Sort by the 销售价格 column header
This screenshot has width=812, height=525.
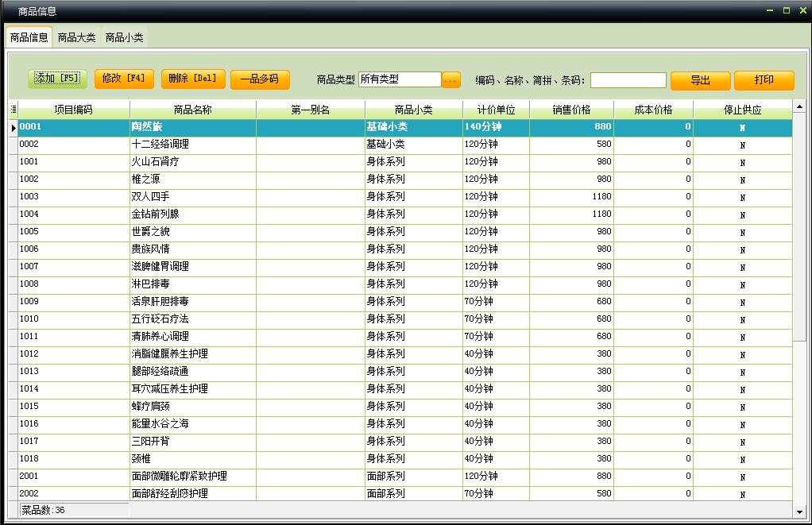pos(571,110)
